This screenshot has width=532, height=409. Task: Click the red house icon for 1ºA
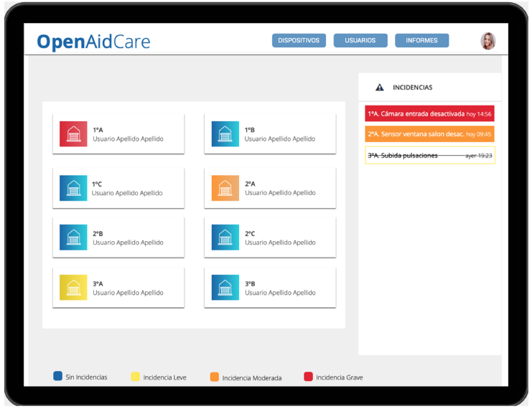(73, 134)
